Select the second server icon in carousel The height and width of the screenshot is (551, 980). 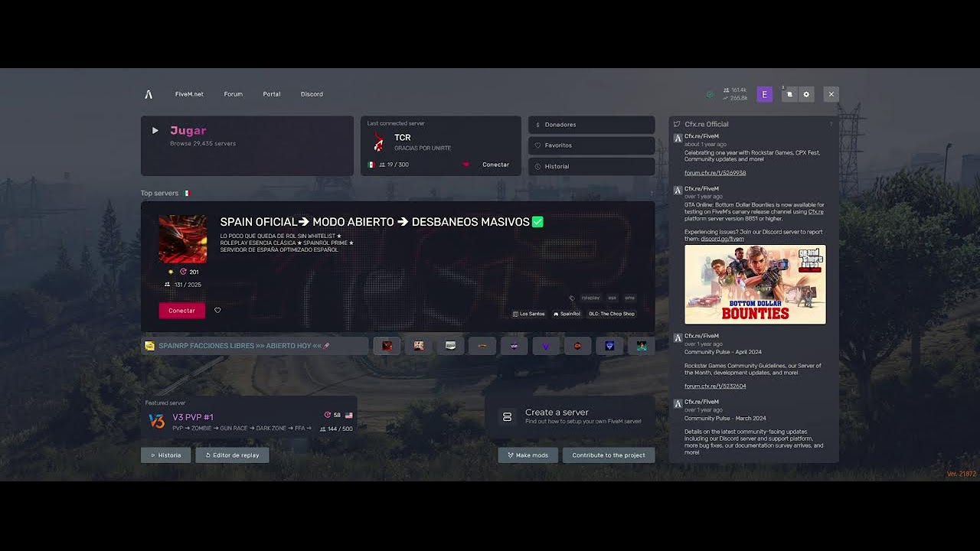tap(419, 346)
